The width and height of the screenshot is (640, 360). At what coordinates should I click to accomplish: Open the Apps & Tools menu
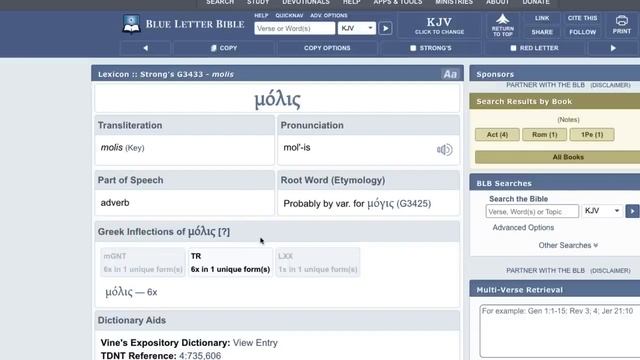[x=398, y=2]
